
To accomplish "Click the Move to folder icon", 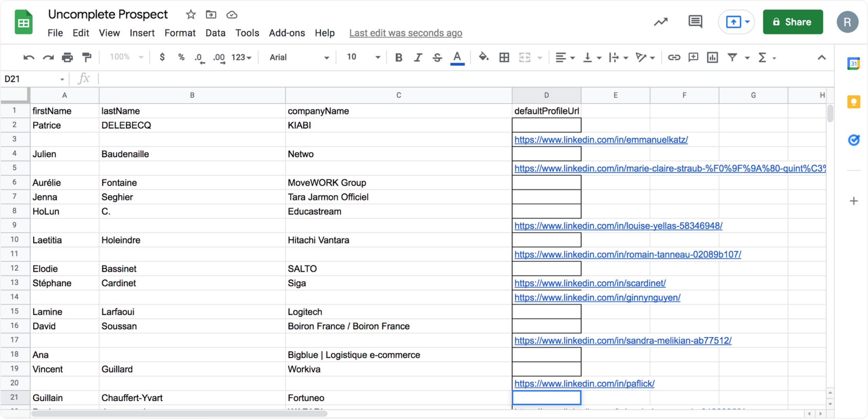I will [211, 15].
